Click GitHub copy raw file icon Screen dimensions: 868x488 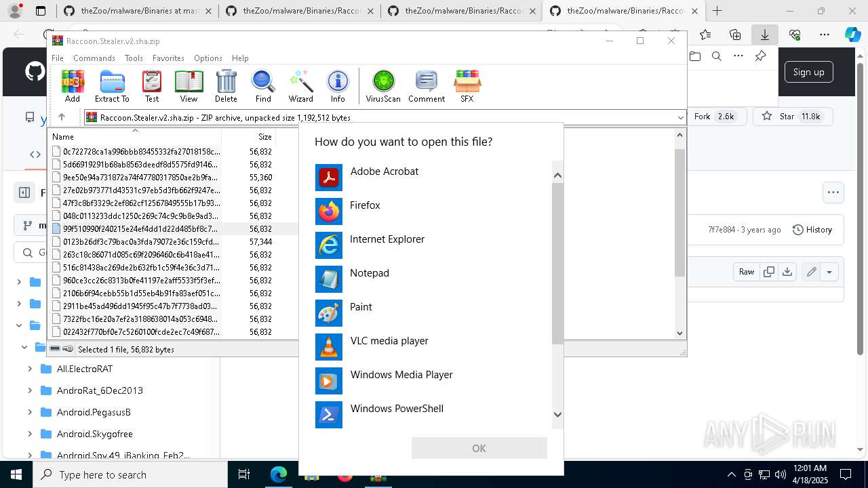coord(769,272)
